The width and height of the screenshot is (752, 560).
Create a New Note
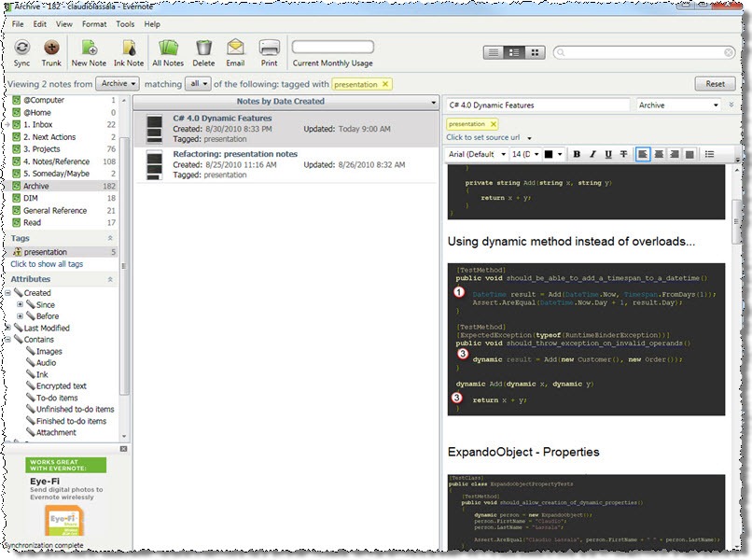(x=89, y=53)
